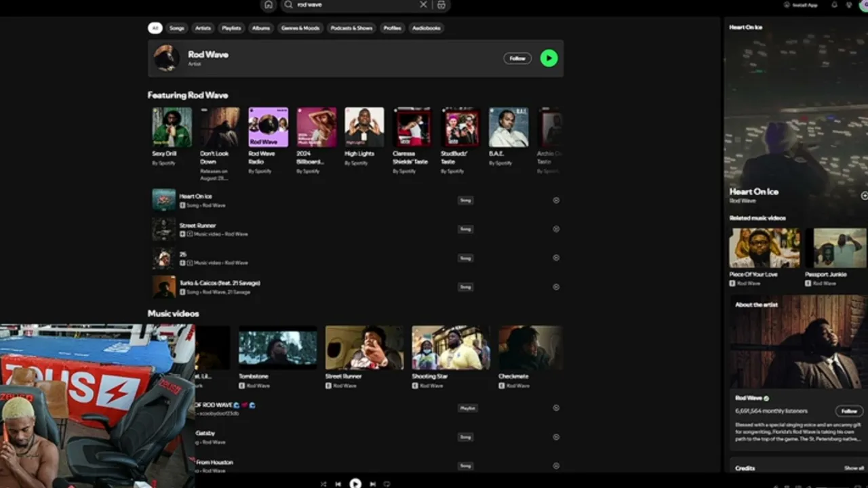868x488 pixels.
Task: Add Street Runner row to library
Action: 556,229
